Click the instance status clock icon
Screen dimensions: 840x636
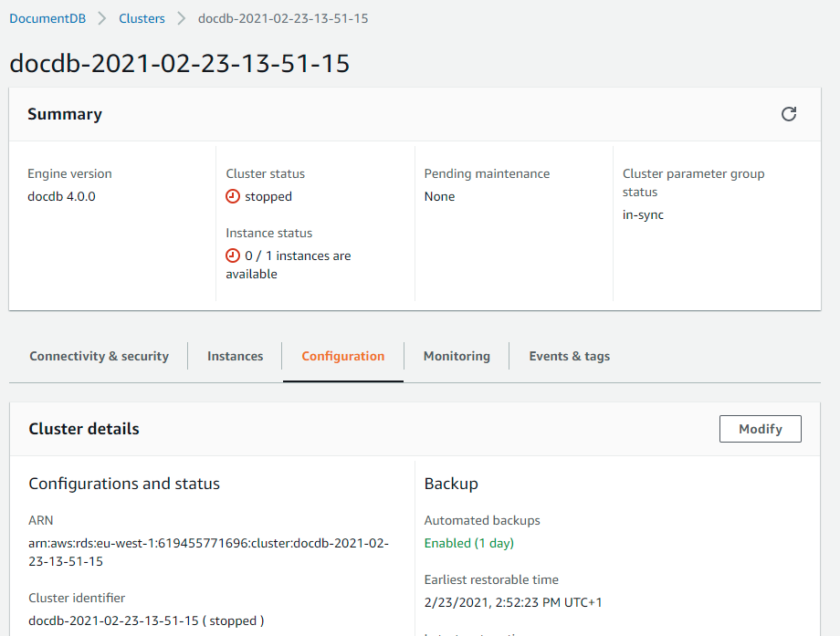coord(233,255)
